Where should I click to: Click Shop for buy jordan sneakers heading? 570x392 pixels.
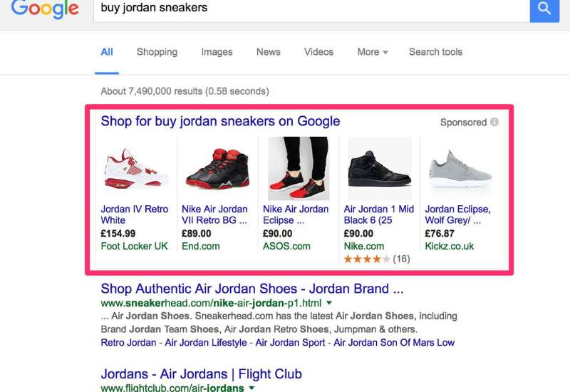220,121
